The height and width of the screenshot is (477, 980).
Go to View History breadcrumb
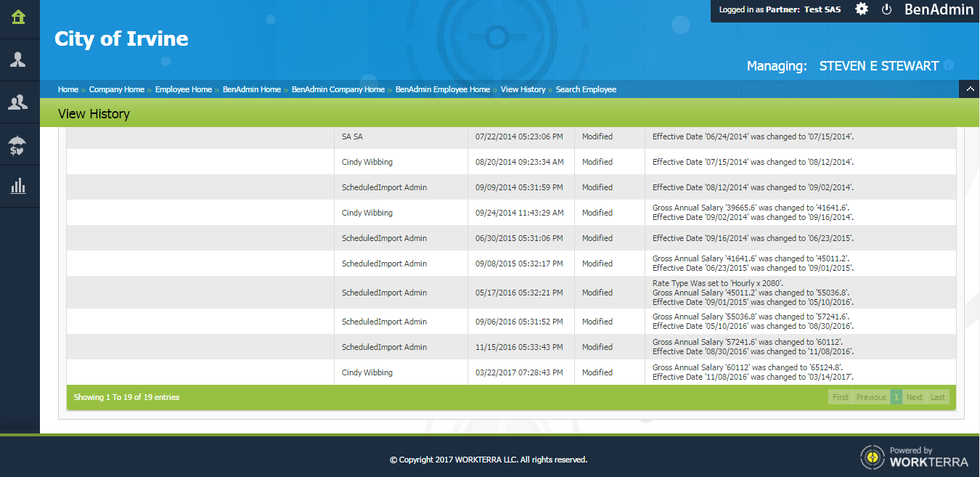click(523, 89)
